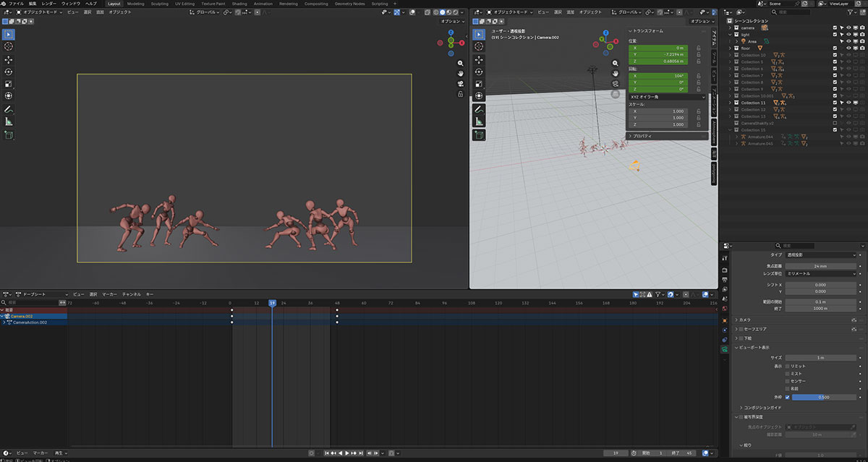
Task: Select the Annotate tool in left viewport
Action: point(9,109)
